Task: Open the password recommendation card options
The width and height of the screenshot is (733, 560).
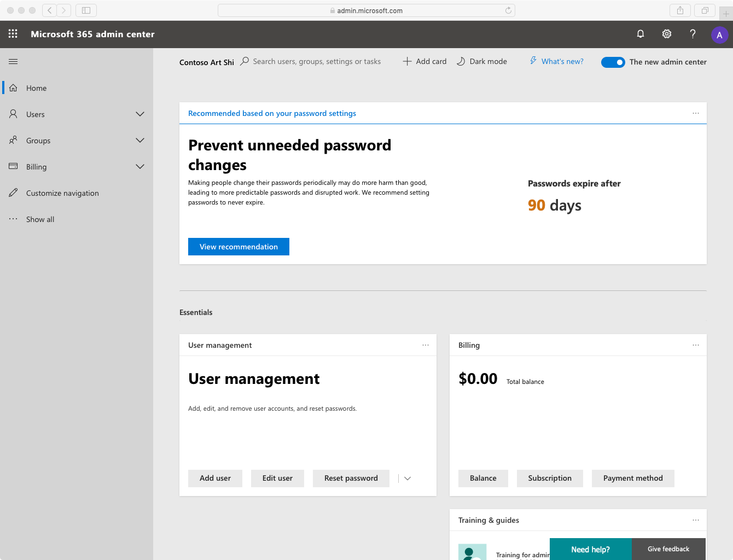Action: 696,113
